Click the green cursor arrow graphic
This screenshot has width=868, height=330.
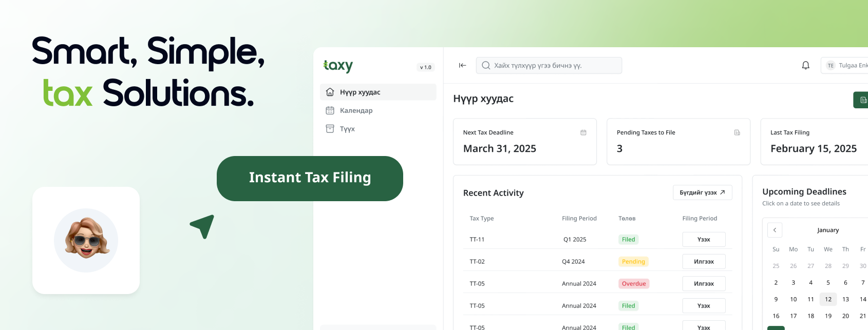click(202, 226)
